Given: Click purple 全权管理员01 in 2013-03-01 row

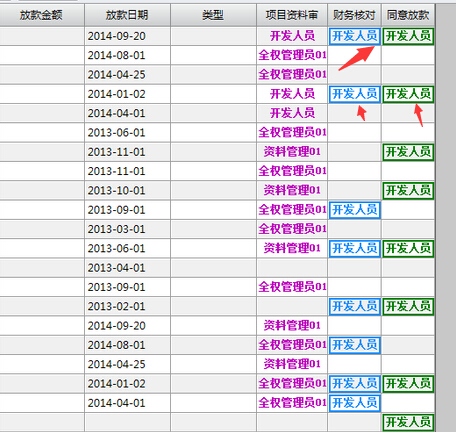Looking at the screenshot, I should click(292, 229).
